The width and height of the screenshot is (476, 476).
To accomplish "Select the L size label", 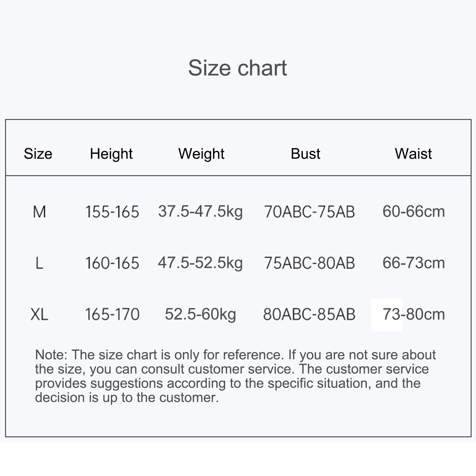I will tap(39, 263).
